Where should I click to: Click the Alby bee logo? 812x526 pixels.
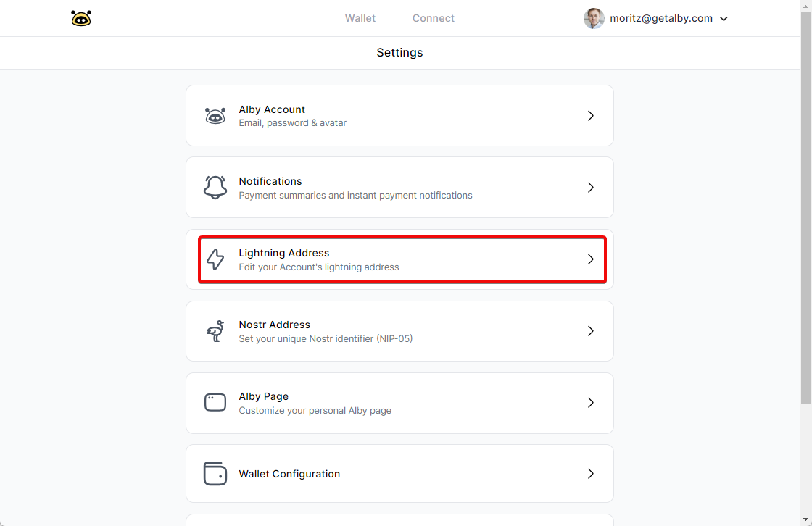click(x=81, y=18)
